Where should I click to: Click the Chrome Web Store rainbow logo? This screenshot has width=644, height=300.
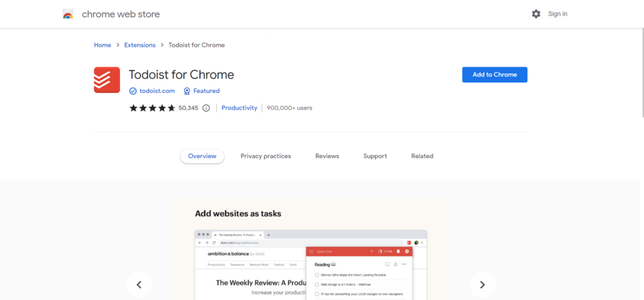click(68, 14)
